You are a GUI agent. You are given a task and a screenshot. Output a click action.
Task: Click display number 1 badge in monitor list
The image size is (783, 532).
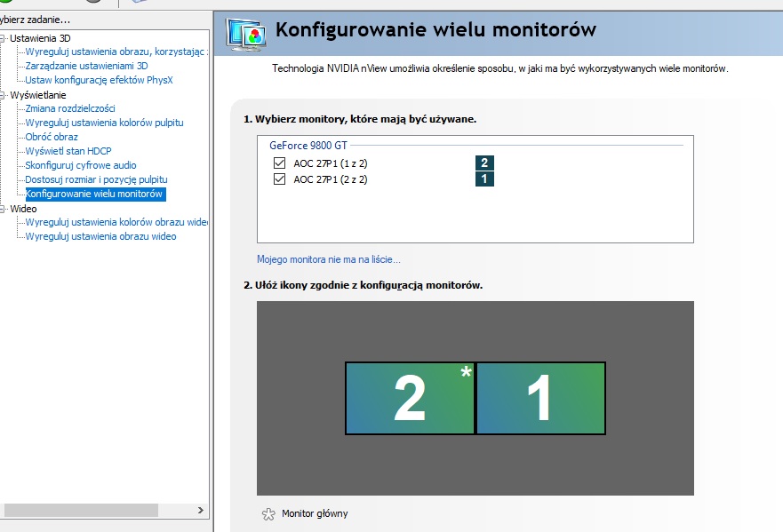click(x=484, y=179)
